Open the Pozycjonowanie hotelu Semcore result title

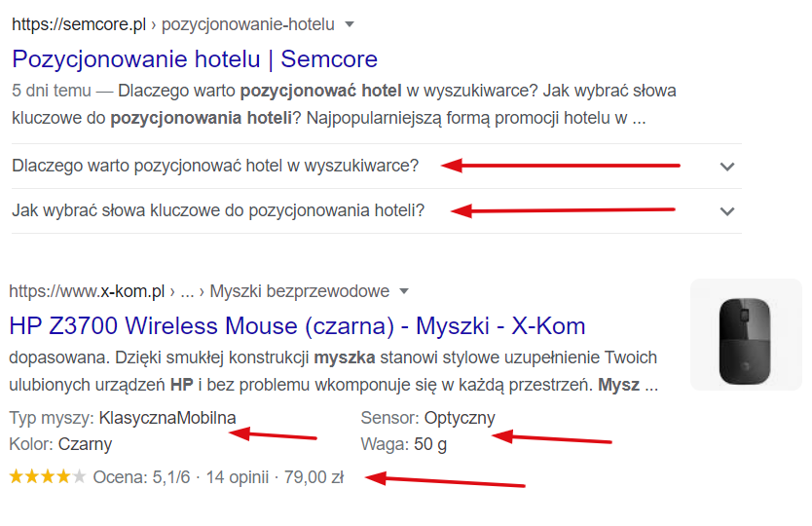(x=195, y=58)
